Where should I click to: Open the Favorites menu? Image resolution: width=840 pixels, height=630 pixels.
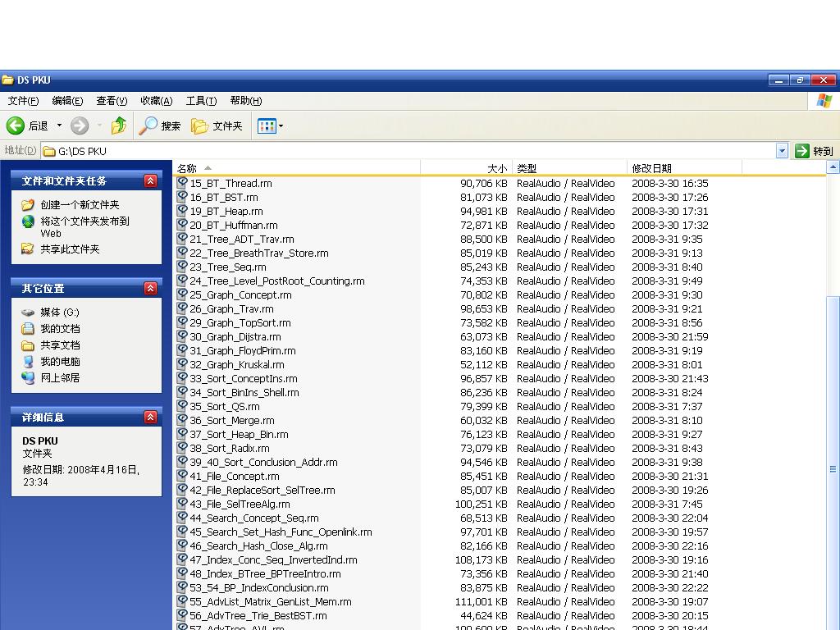[x=156, y=101]
